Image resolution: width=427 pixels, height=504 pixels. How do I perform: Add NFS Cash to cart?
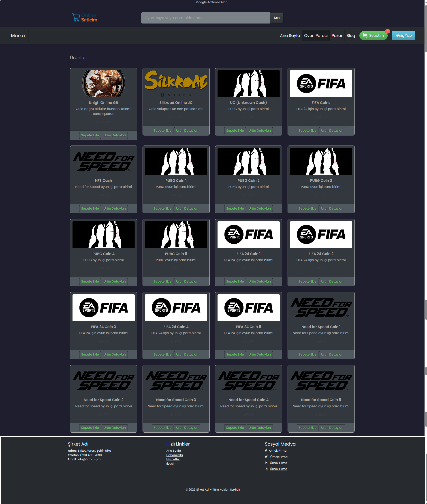point(90,208)
